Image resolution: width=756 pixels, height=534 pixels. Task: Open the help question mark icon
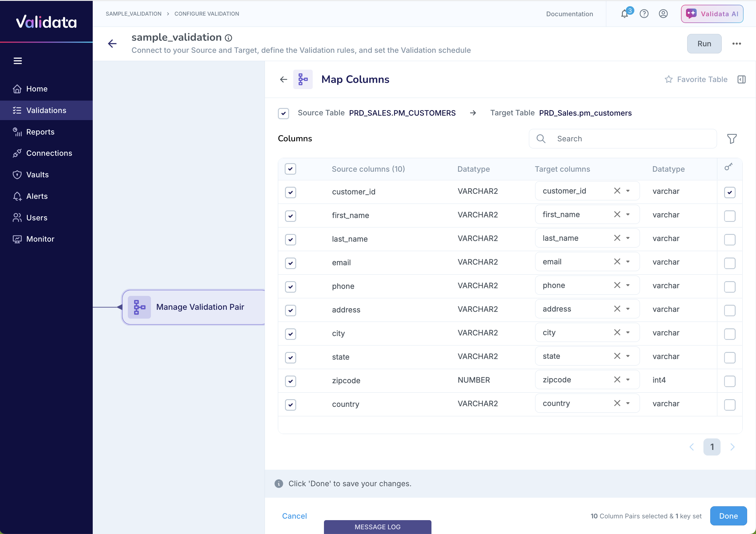(644, 14)
